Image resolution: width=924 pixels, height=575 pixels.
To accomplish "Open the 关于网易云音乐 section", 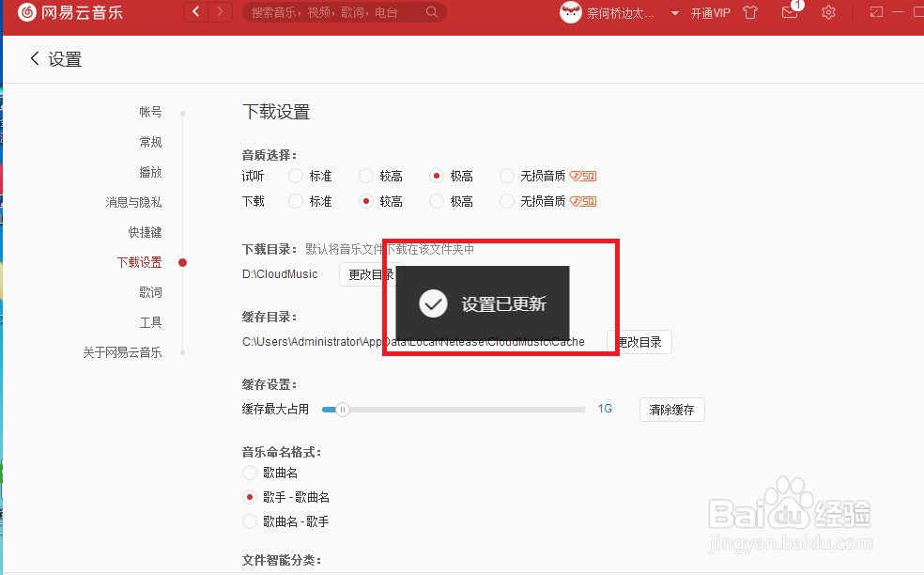I will tap(122, 352).
